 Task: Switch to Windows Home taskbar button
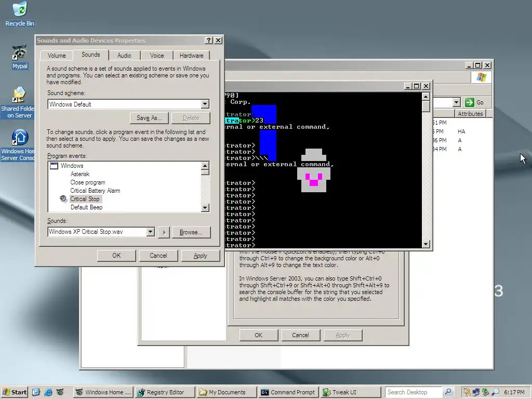point(103,392)
